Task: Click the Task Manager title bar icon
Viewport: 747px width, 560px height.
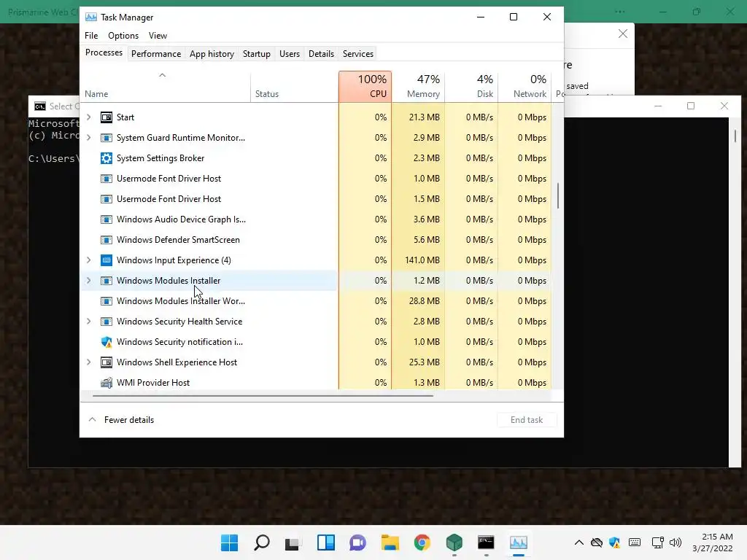Action: (90, 17)
